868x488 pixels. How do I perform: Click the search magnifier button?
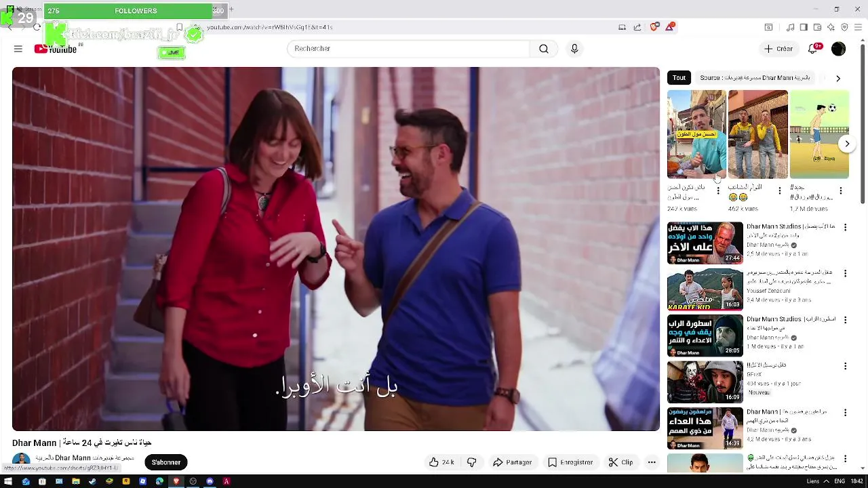544,49
